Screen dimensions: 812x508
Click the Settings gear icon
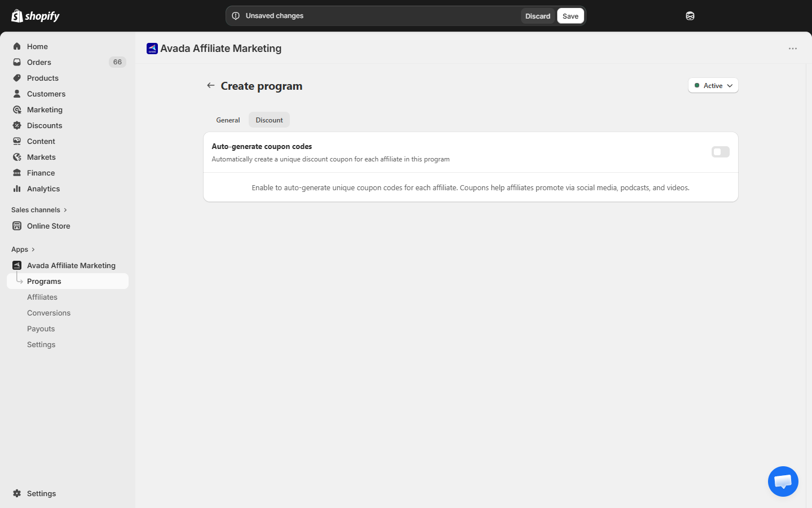tap(17, 493)
